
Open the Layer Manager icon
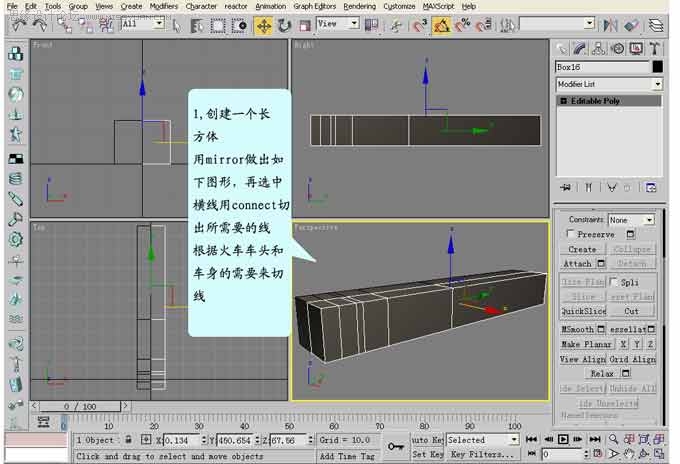pos(656,26)
